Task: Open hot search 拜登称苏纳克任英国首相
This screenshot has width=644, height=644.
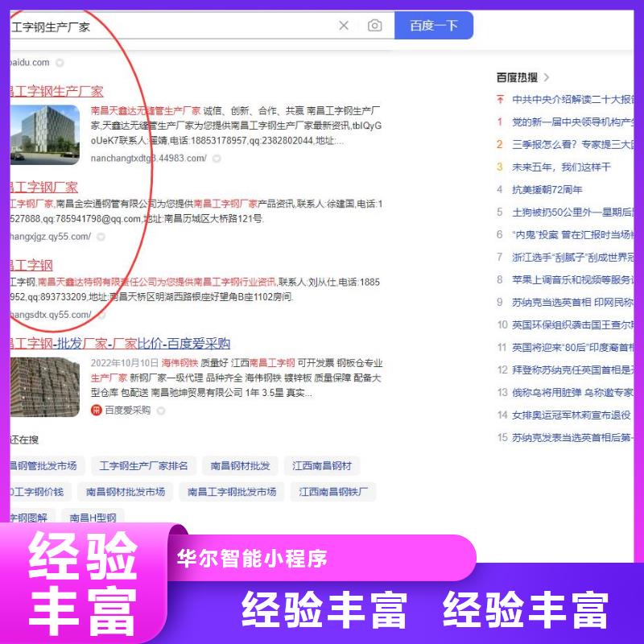Action: tap(572, 370)
